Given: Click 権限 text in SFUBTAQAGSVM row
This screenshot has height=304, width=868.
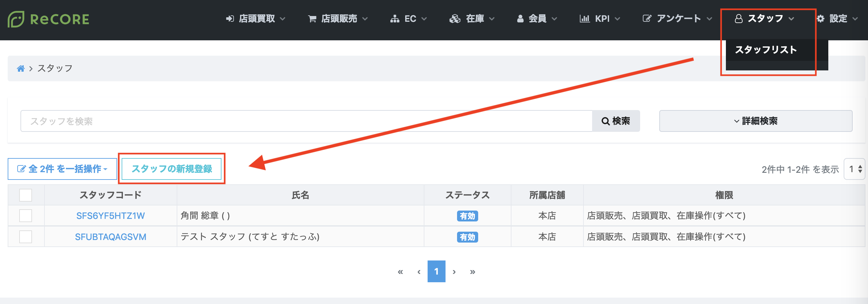Looking at the screenshot, I should coord(666,237).
